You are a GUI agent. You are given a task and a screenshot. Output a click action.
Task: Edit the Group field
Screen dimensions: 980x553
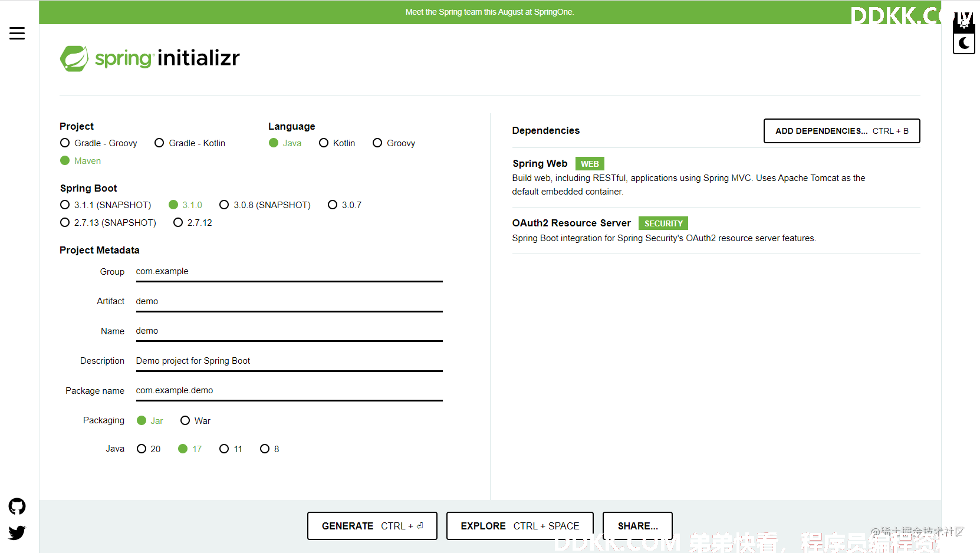pyautogui.click(x=289, y=272)
